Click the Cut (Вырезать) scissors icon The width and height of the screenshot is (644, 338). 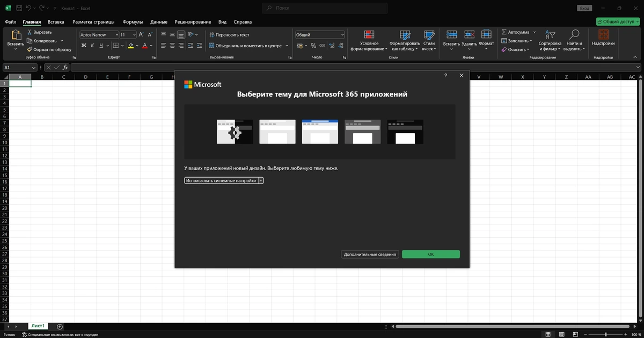pyautogui.click(x=29, y=32)
